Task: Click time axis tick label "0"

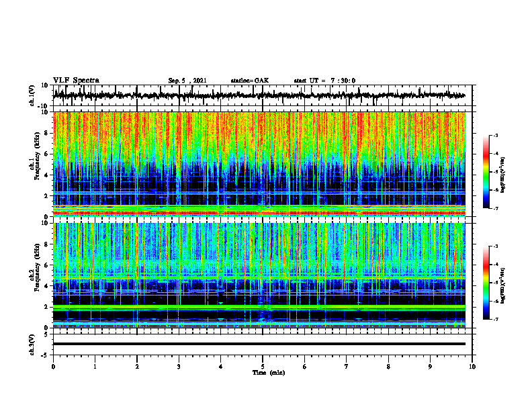Action: coord(53,367)
